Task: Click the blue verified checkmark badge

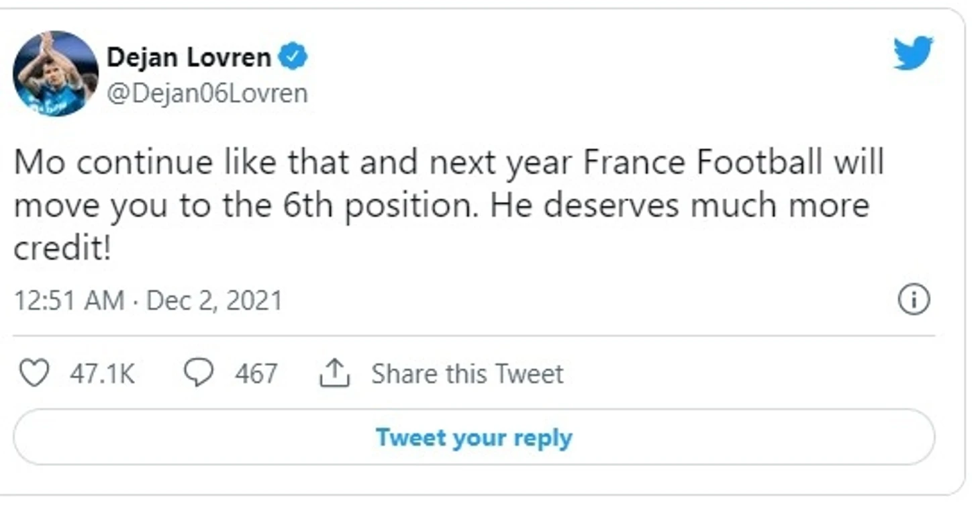Action: tap(293, 57)
